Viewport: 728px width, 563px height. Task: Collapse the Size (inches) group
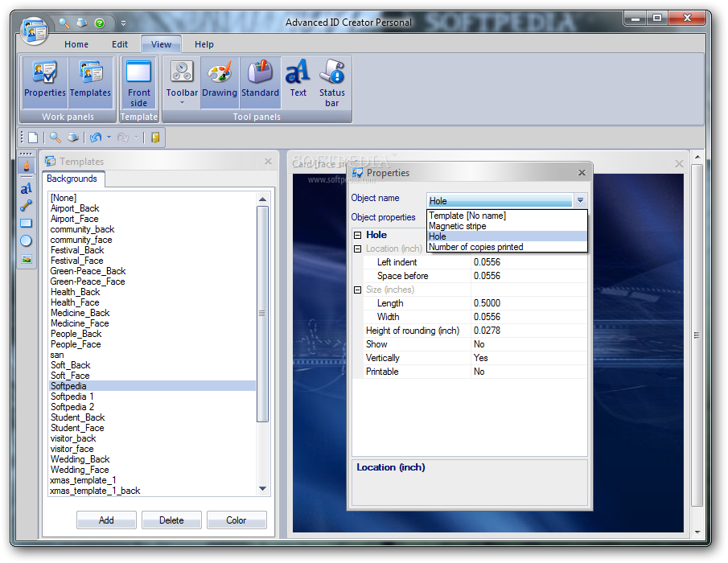[357, 290]
